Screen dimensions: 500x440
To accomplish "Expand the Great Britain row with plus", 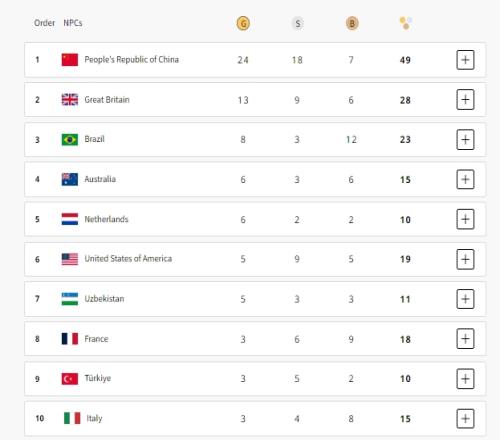I will coord(465,99).
